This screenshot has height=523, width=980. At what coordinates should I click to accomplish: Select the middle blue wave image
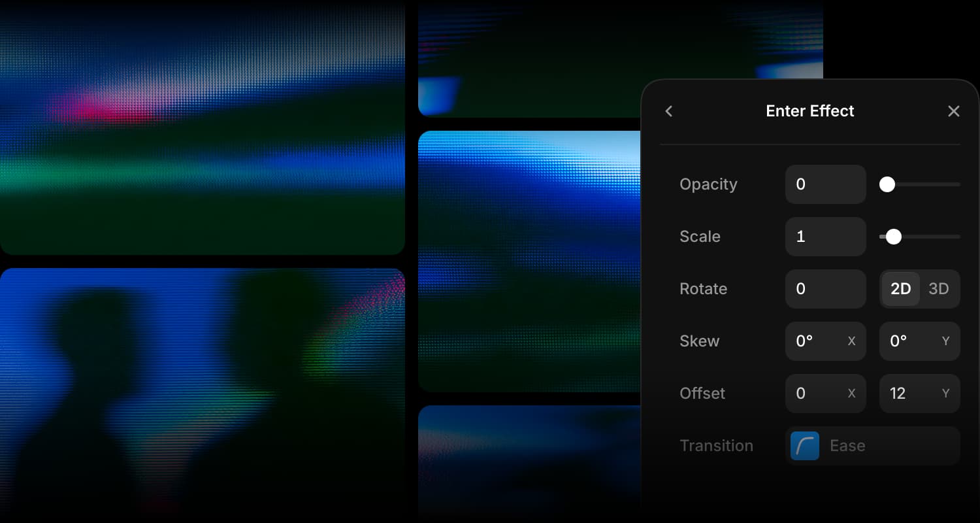[x=529, y=261]
